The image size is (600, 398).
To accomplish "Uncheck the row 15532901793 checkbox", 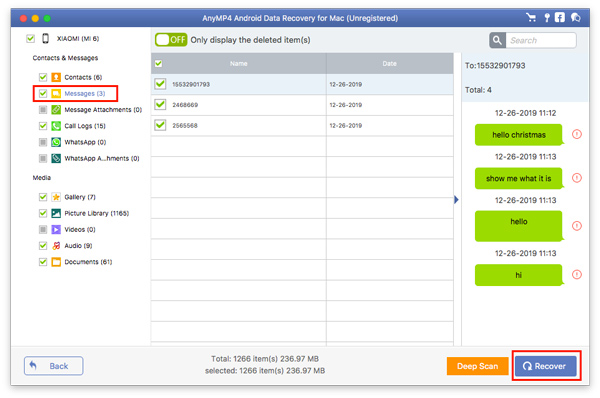I will [x=160, y=84].
